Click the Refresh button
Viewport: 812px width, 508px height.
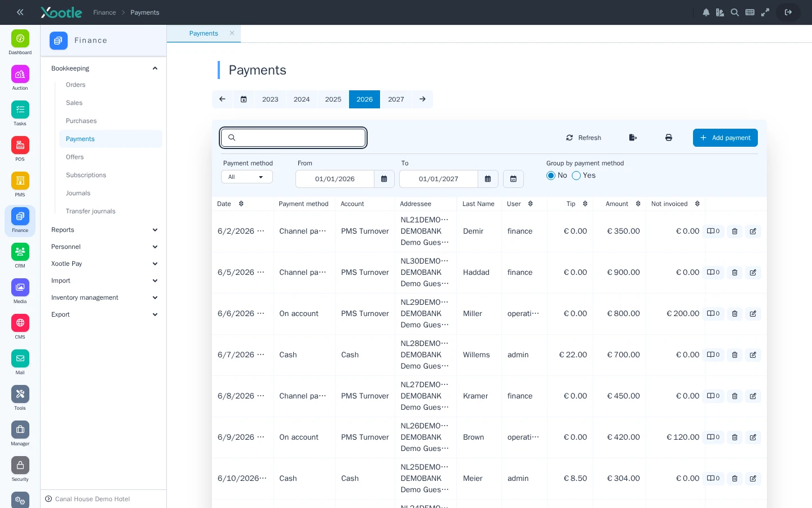point(584,138)
